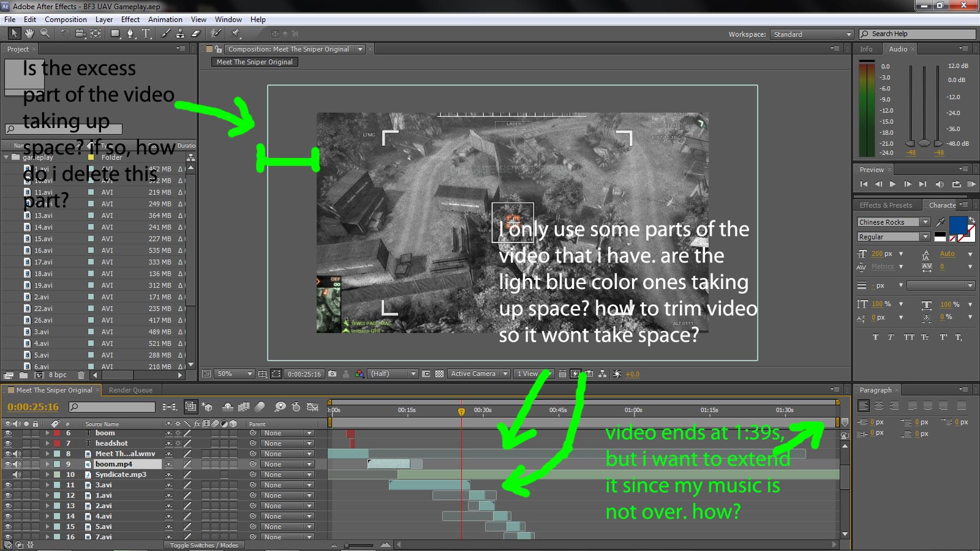This screenshot has height=551, width=980.
Task: Open the Composition menu
Action: [66, 20]
